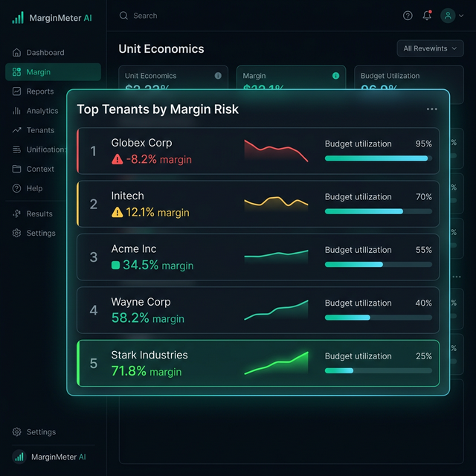476x476 pixels.
Task: Open Analytics menu item
Action: tap(42, 111)
